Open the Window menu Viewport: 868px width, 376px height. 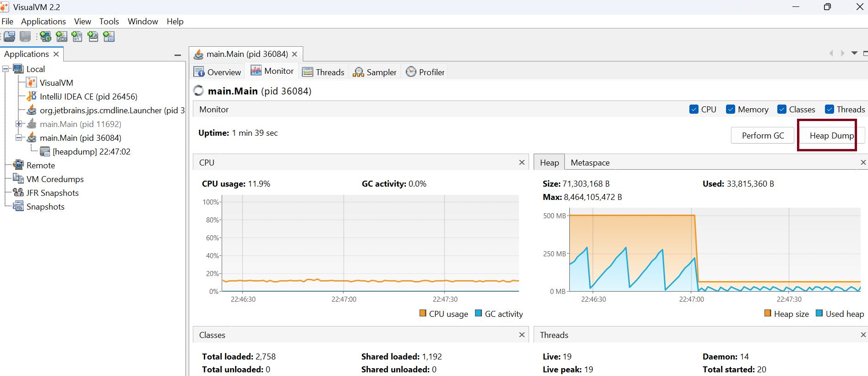pyautogui.click(x=143, y=22)
